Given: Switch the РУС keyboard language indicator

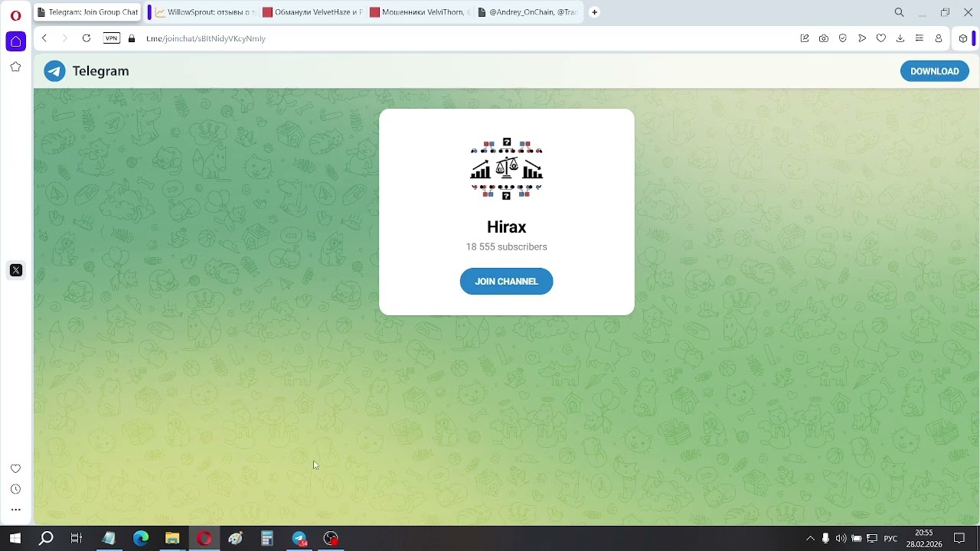Looking at the screenshot, I should (x=890, y=539).
